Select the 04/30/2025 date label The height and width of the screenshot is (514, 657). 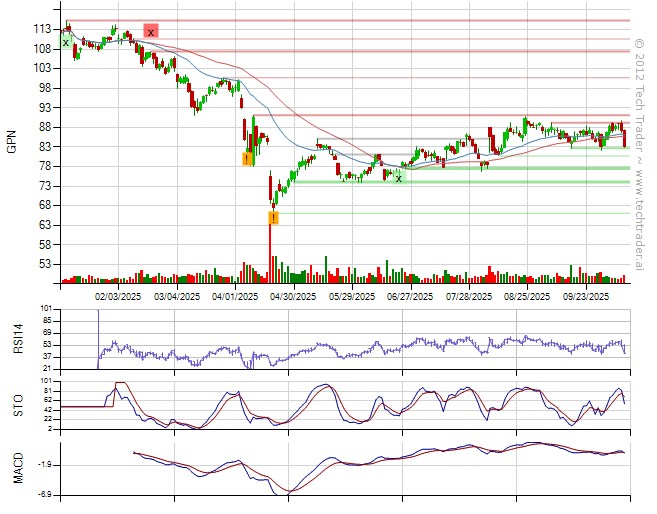(293, 296)
